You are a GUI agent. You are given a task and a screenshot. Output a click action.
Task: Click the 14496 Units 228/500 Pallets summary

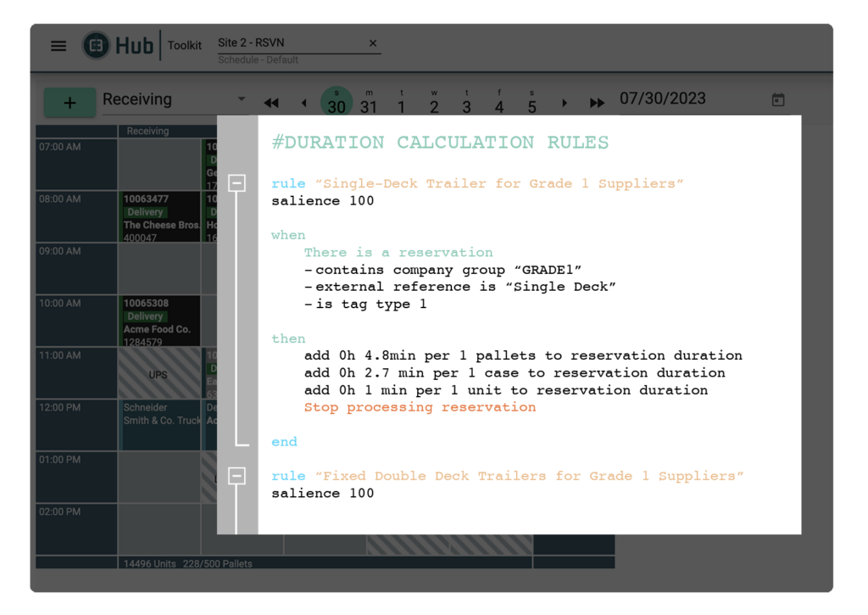[187, 563]
